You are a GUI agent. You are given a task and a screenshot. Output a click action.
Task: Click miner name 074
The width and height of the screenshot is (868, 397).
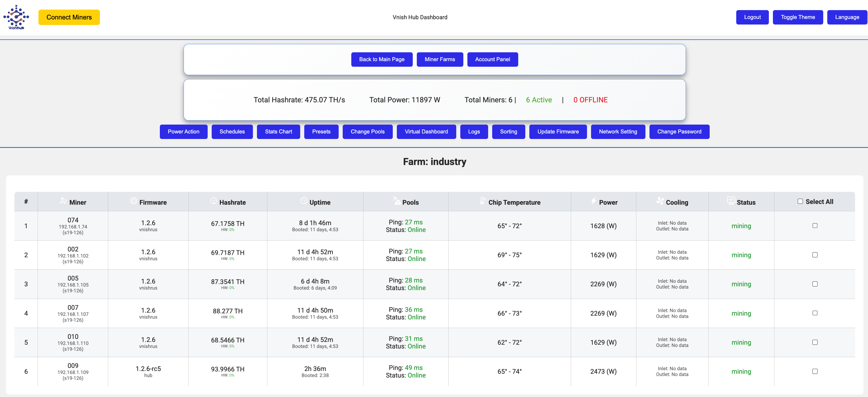[73, 220]
